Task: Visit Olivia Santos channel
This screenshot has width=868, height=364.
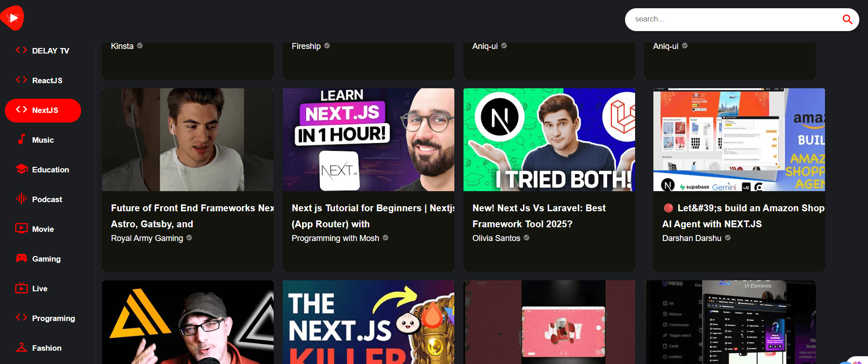Action: point(496,238)
